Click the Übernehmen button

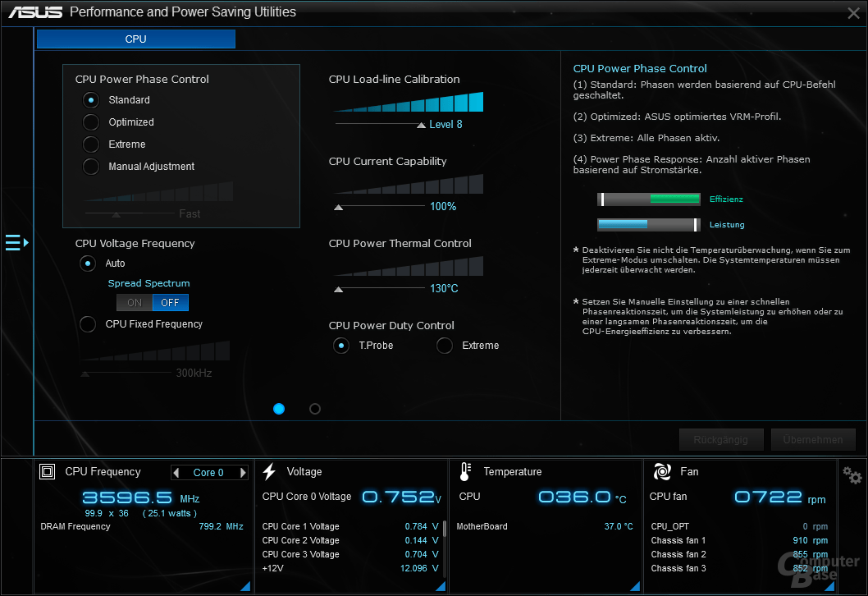pos(813,439)
